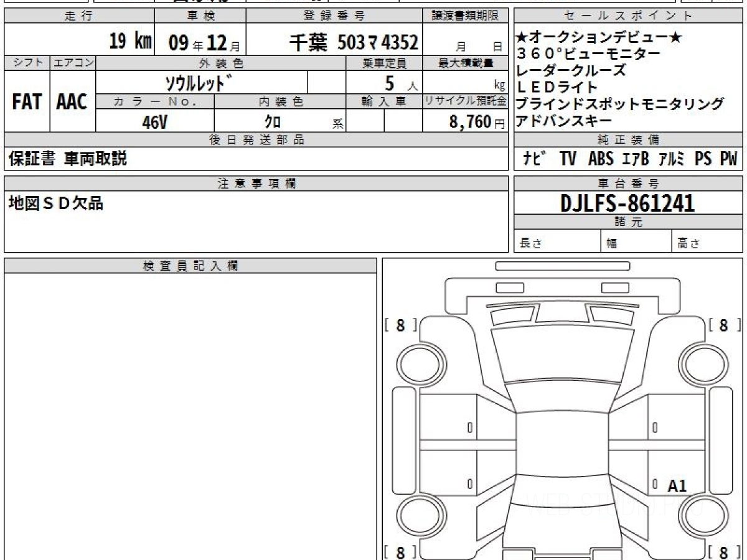Click the 注意事項欄 header
747x560 pixels.
pyautogui.click(x=256, y=183)
